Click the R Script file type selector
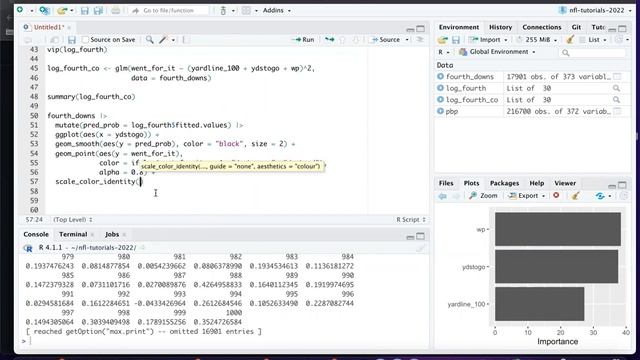This screenshot has width=640, height=360. tap(411, 220)
